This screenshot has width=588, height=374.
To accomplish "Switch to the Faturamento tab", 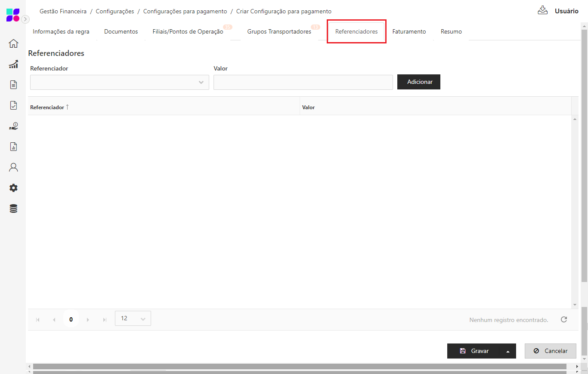I will 409,32.
